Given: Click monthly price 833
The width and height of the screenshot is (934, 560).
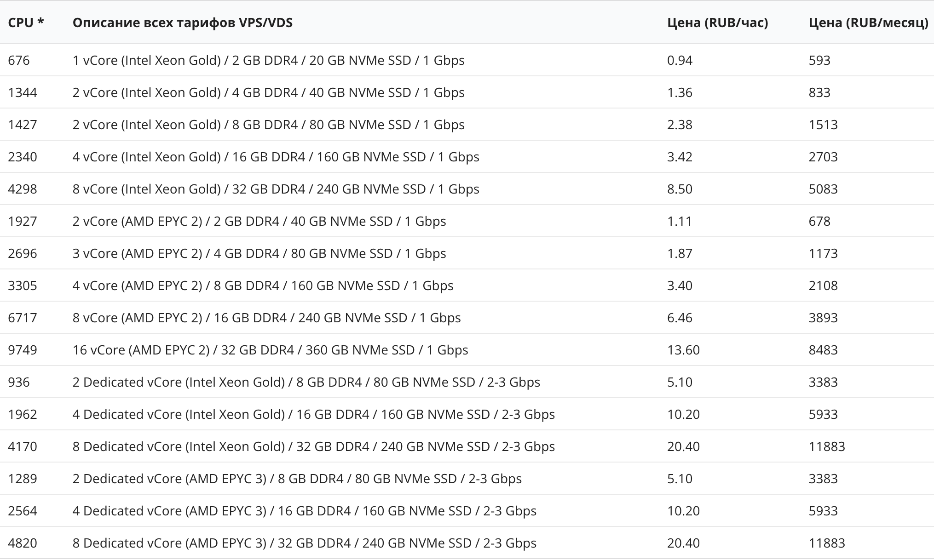Looking at the screenshot, I should tap(819, 92).
